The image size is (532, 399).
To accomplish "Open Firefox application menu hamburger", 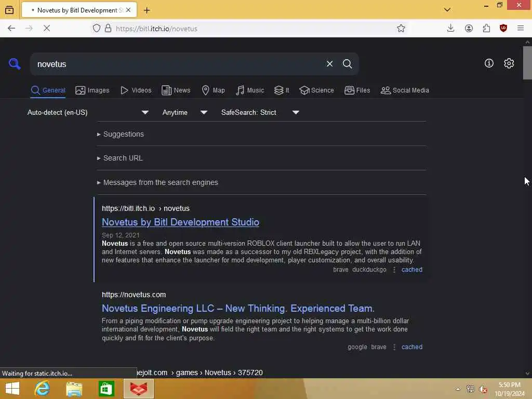I will (521, 29).
